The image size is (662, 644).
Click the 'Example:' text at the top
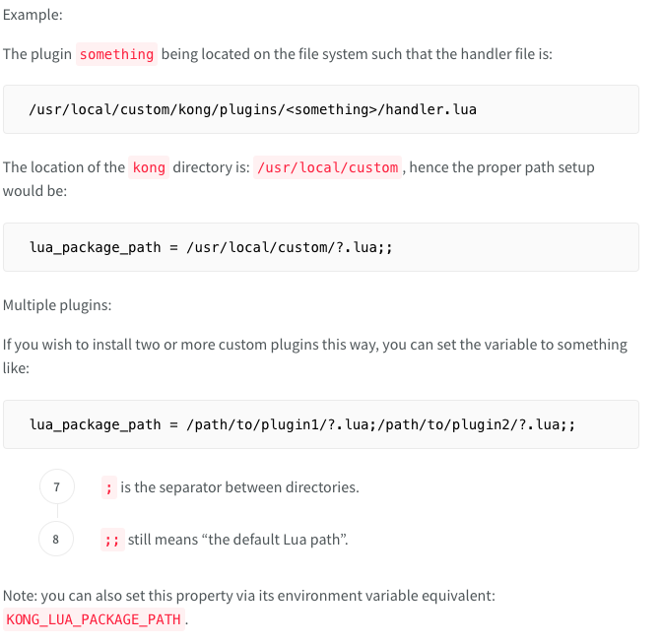(x=33, y=13)
